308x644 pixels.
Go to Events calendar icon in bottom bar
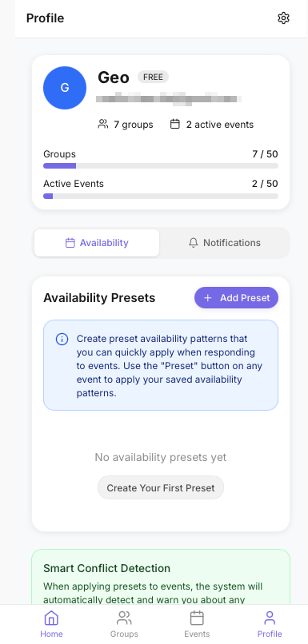click(197, 618)
